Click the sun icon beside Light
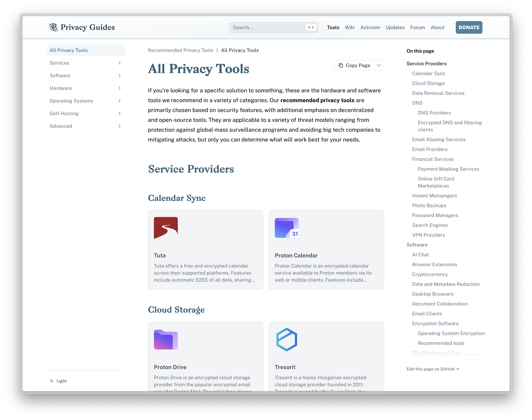532x420 pixels. point(52,381)
